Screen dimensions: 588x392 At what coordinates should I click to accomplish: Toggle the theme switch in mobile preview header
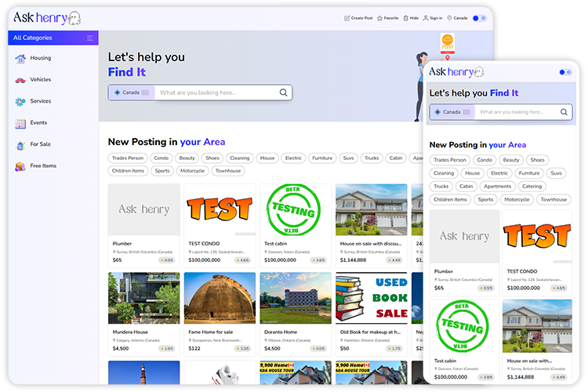coord(565,72)
